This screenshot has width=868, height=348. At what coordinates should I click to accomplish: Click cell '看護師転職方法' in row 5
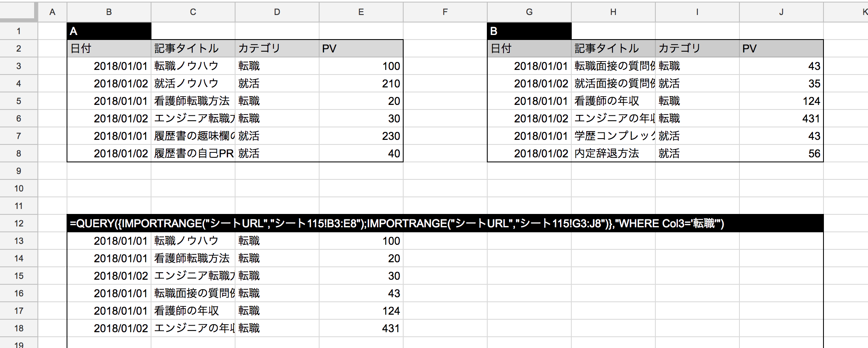coord(193,101)
